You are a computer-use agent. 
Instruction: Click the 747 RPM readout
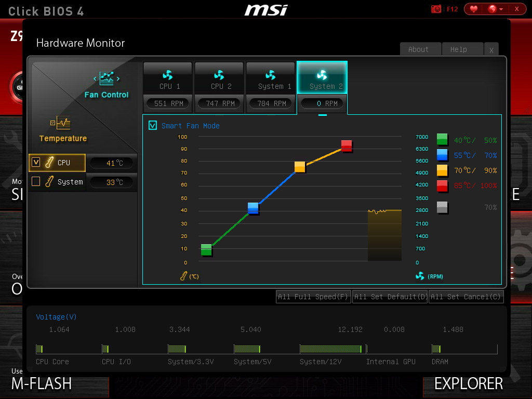click(220, 103)
